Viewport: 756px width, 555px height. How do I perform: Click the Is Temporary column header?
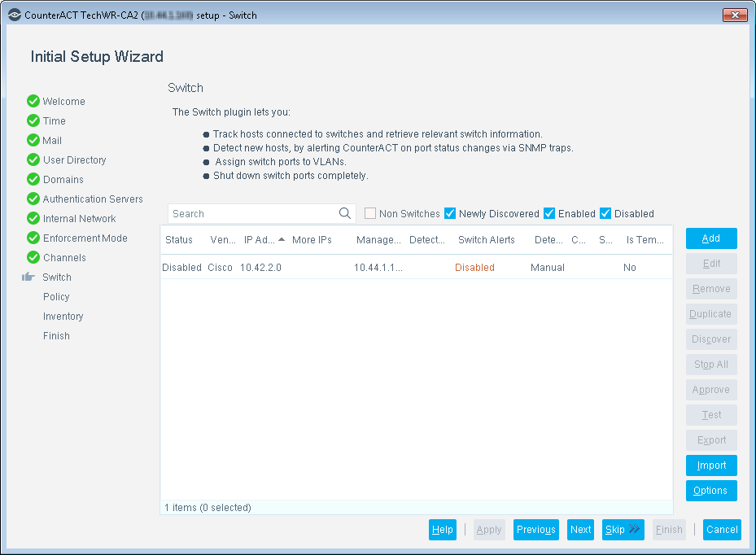click(x=645, y=239)
